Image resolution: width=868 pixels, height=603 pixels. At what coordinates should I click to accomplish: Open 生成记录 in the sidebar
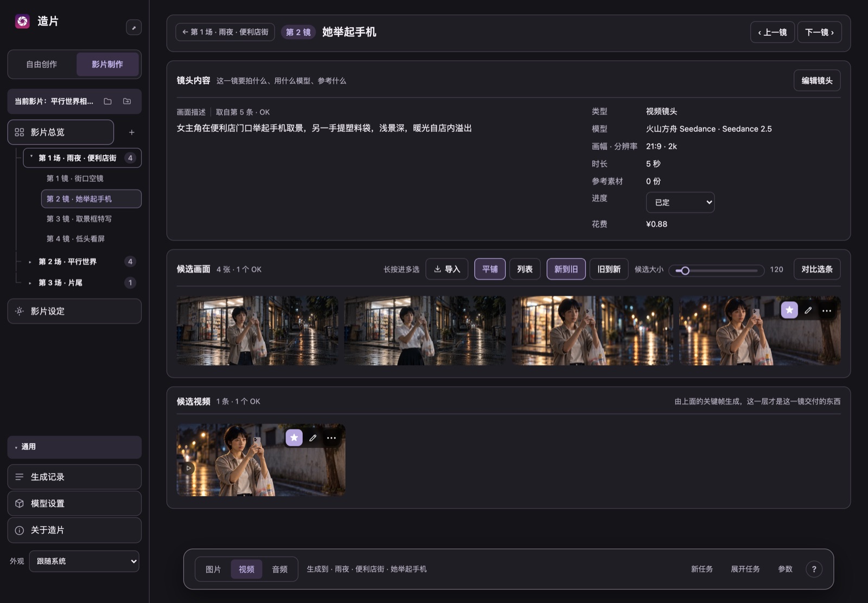click(x=74, y=477)
